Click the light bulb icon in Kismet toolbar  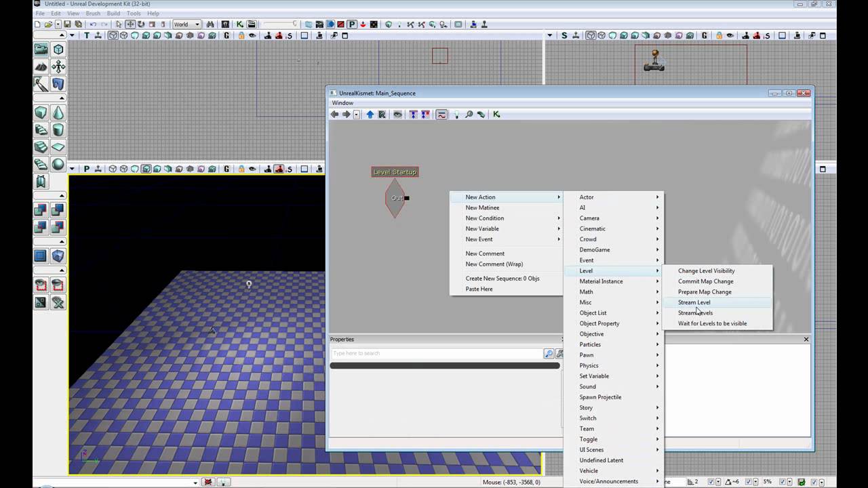pos(456,115)
